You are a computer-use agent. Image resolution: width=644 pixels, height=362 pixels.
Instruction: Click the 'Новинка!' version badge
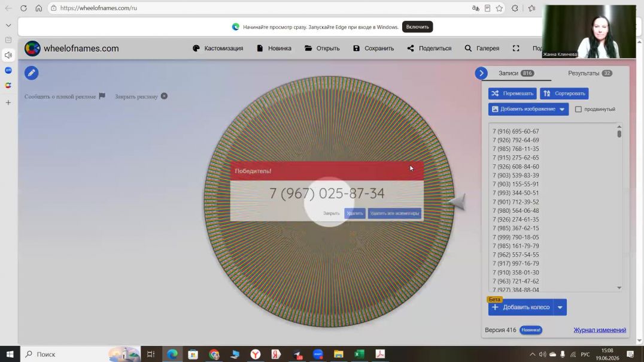(531, 330)
